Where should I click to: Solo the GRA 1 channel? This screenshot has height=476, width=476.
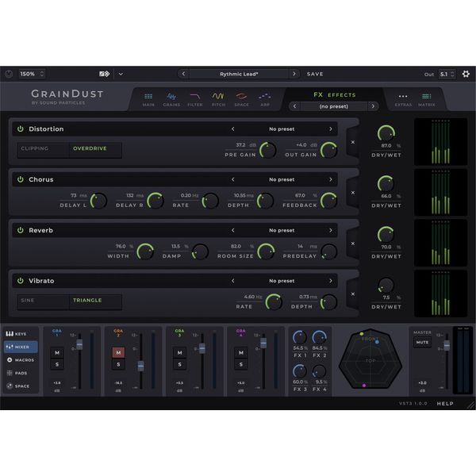coord(57,364)
